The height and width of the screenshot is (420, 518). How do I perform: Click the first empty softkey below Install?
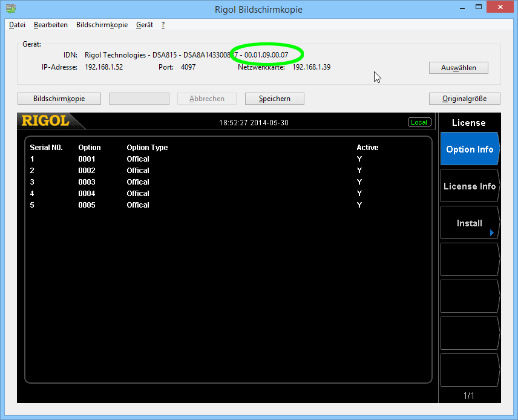point(470,260)
